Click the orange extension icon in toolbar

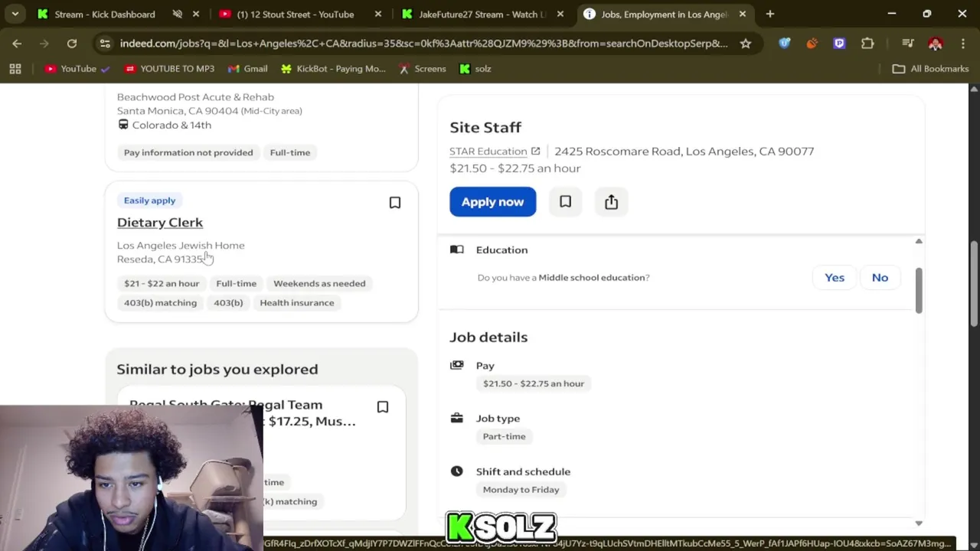[812, 44]
